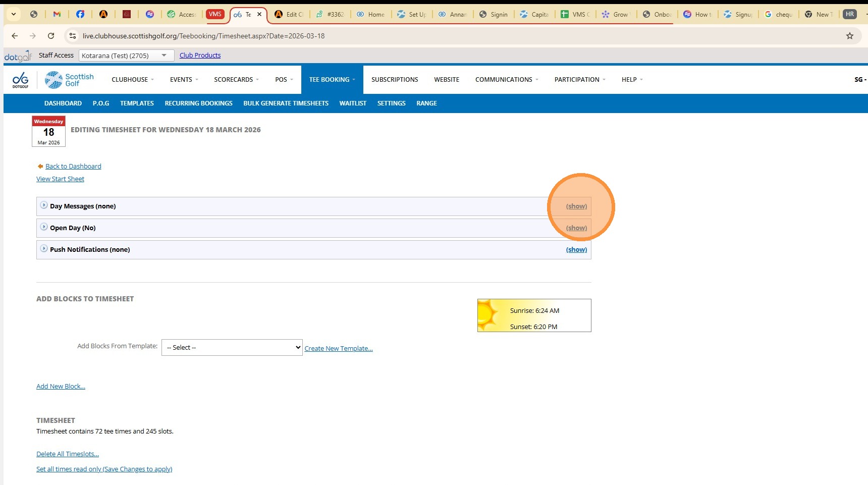This screenshot has width=868, height=485.
Task: Open RECURRING BOOKINGS
Action: click(199, 103)
